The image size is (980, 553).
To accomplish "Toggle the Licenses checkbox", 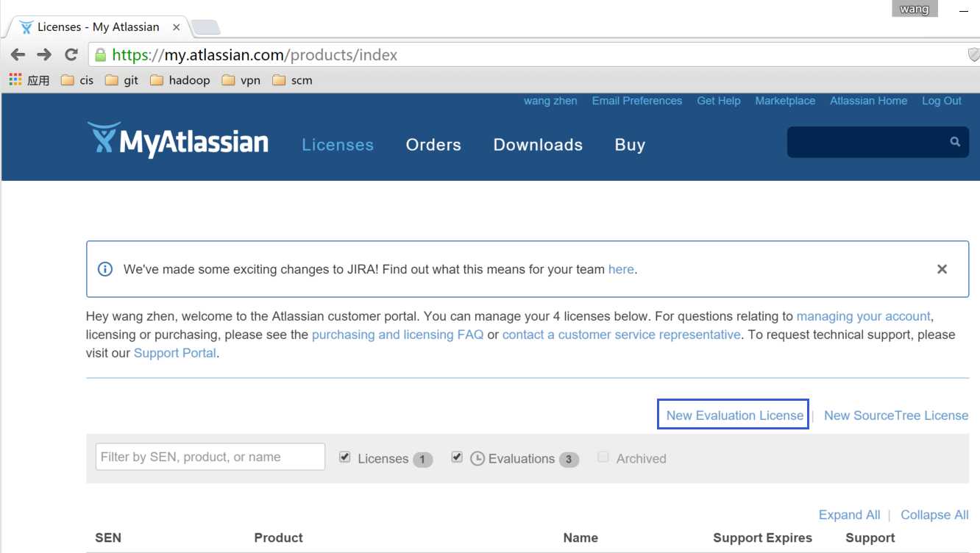I will tap(345, 457).
